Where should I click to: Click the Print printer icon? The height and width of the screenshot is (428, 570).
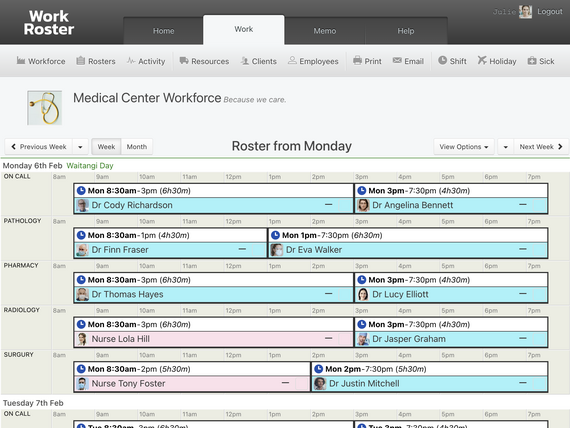pyautogui.click(x=357, y=61)
